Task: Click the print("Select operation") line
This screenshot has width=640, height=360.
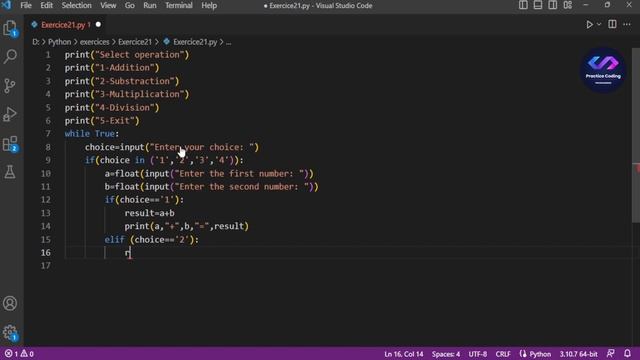Action: click(127, 55)
